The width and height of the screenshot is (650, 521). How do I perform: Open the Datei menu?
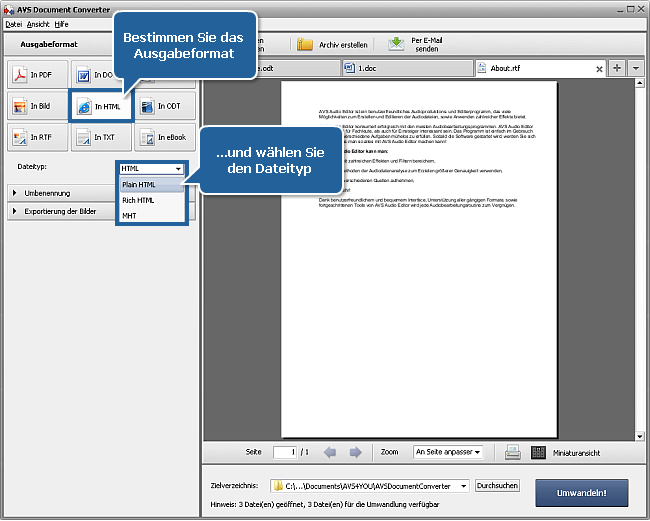tap(13, 22)
